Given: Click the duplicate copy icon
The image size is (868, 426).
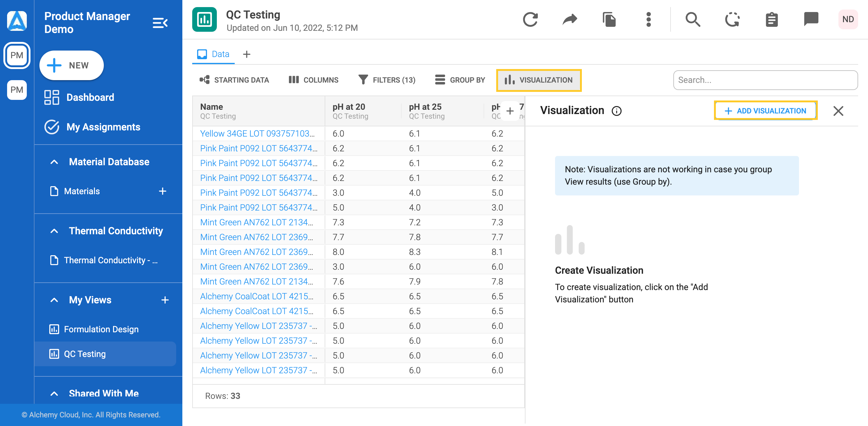Looking at the screenshot, I should (x=609, y=19).
